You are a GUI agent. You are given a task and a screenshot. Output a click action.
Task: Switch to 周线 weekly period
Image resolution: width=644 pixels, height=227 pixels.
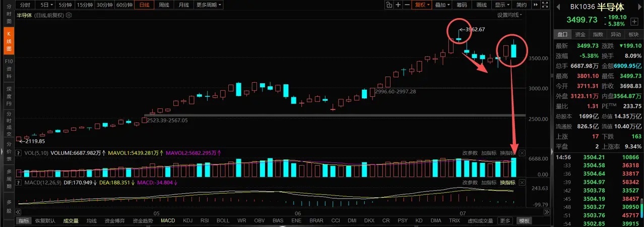click(x=164, y=5)
